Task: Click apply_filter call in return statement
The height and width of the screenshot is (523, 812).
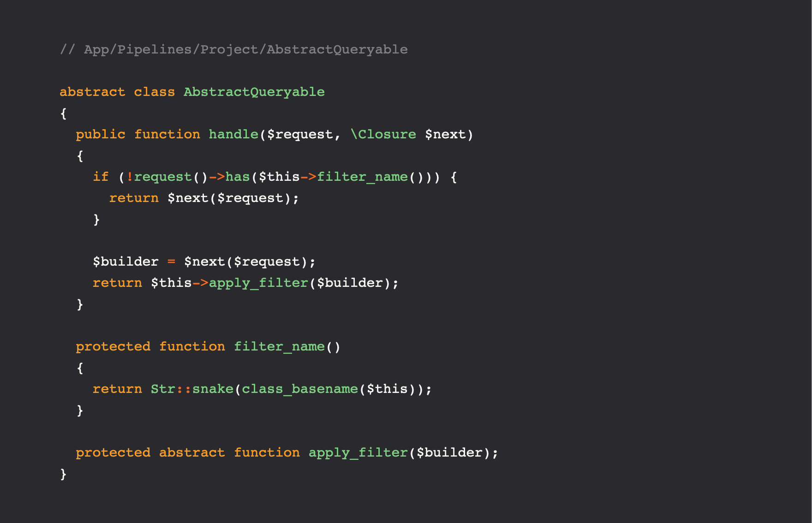Action: [x=258, y=283]
